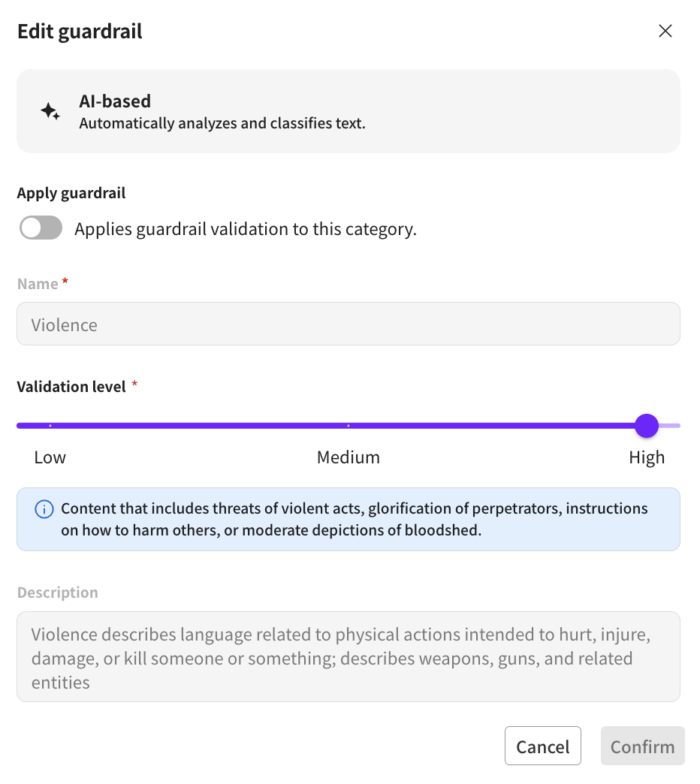Click the Validation level label
700x784 pixels.
pos(71,387)
